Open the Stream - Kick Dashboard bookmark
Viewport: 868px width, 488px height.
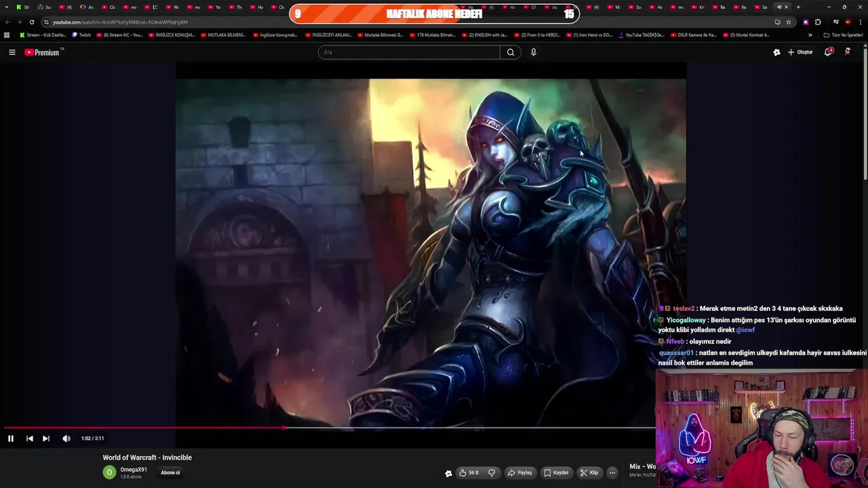43,35
